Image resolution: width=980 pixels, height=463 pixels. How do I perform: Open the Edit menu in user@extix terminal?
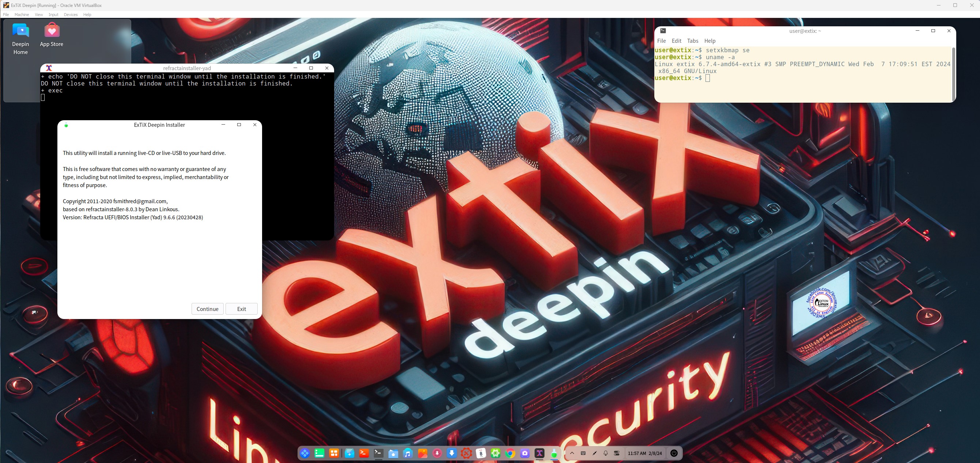(x=676, y=41)
